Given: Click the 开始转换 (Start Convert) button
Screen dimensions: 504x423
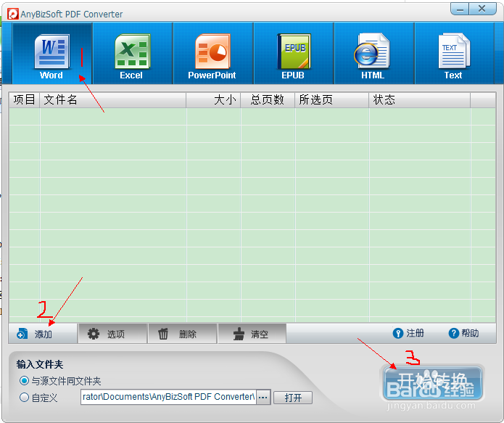Looking at the screenshot, I should pyautogui.click(x=432, y=382).
